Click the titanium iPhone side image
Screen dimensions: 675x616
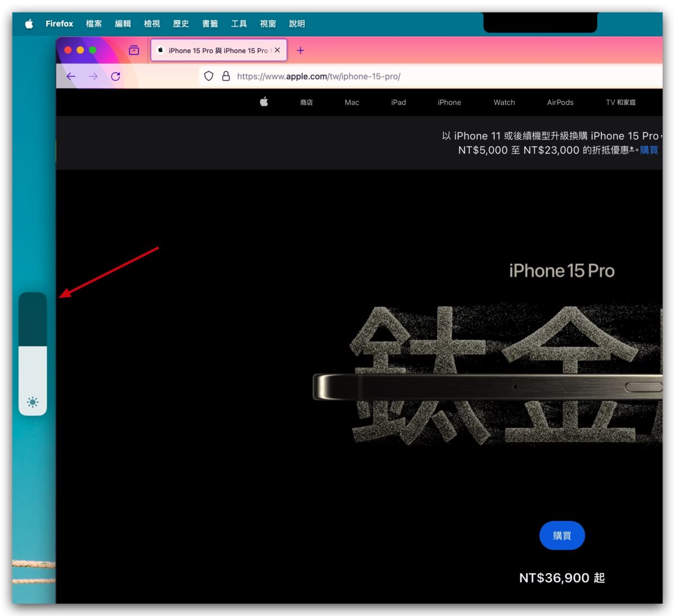pos(487,387)
